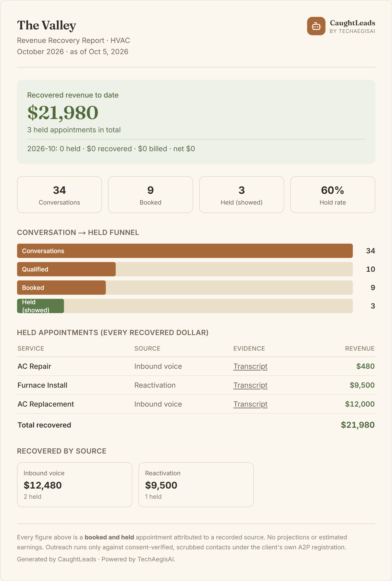Image resolution: width=392 pixels, height=581 pixels.
Task: Open the Transcript link for AC Repair
Action: [x=250, y=366]
